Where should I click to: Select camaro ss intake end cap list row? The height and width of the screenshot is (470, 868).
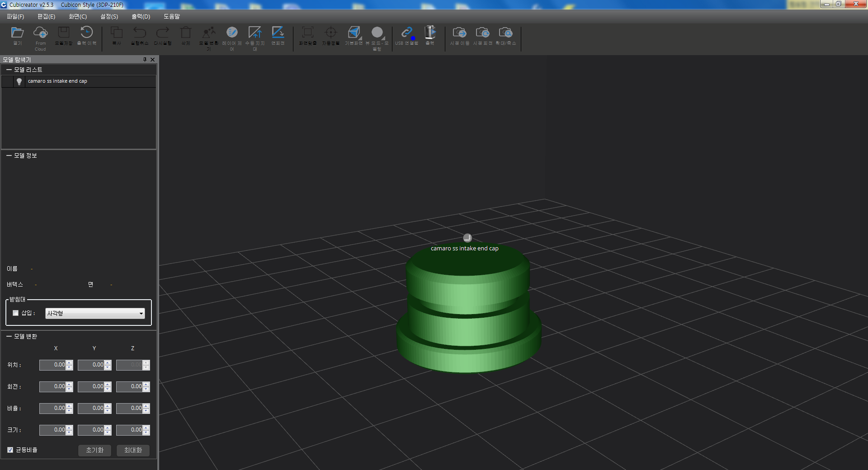[x=79, y=81]
